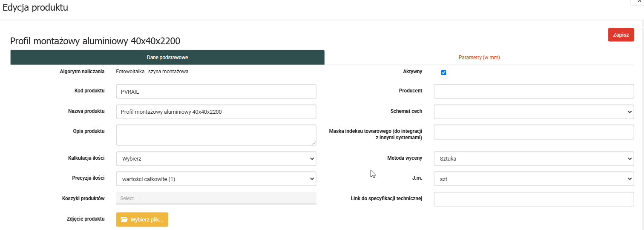Click the Producent input field
This screenshot has width=644, height=230.
click(x=534, y=91)
